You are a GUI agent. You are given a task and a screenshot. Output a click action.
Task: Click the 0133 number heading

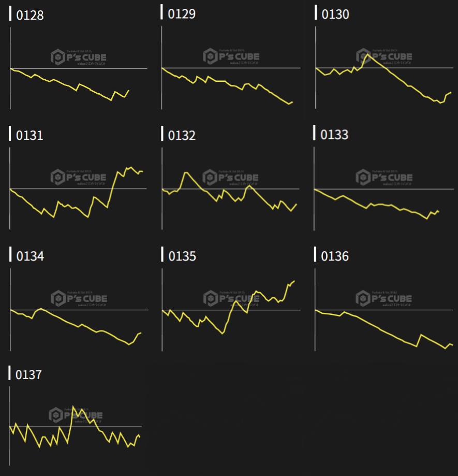tap(334, 135)
